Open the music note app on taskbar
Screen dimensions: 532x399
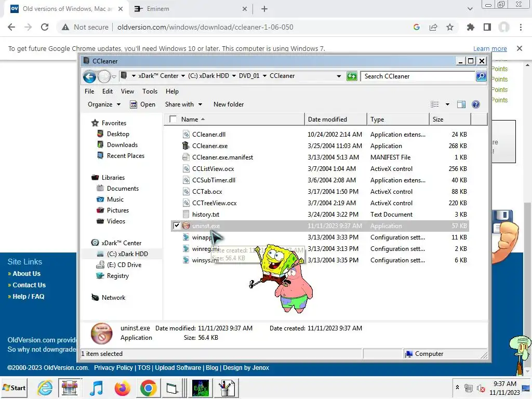[96, 388]
